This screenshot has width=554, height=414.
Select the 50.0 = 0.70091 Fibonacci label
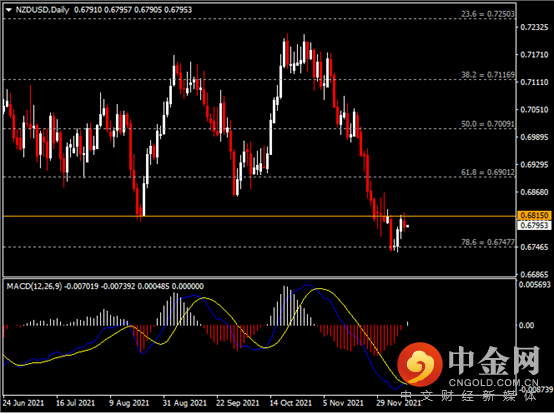(488, 124)
